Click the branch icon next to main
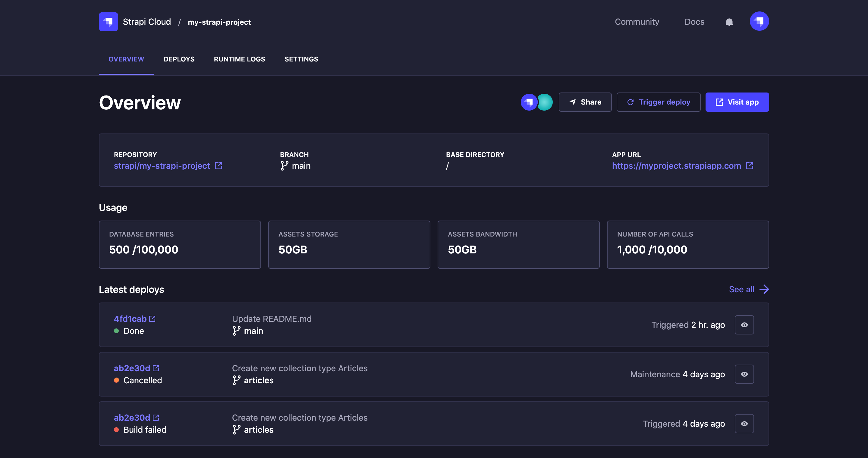868x458 pixels. point(284,166)
